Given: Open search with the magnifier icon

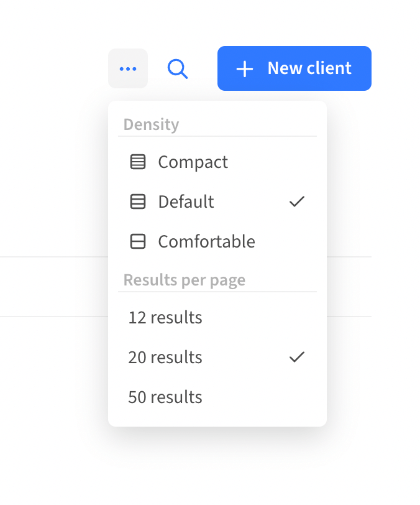Looking at the screenshot, I should (x=178, y=68).
